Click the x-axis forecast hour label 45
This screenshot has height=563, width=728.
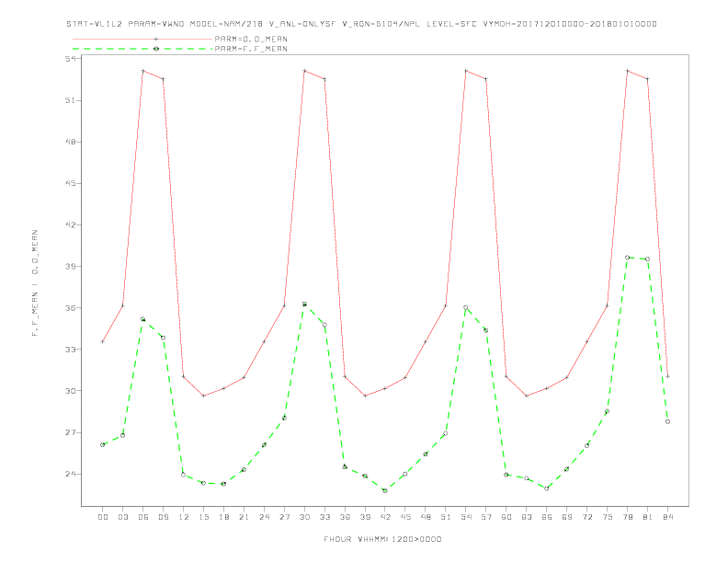(405, 517)
